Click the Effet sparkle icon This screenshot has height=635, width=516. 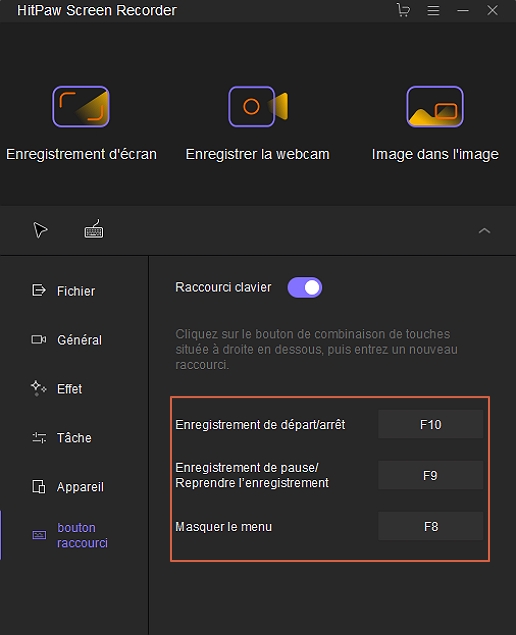tap(38, 388)
